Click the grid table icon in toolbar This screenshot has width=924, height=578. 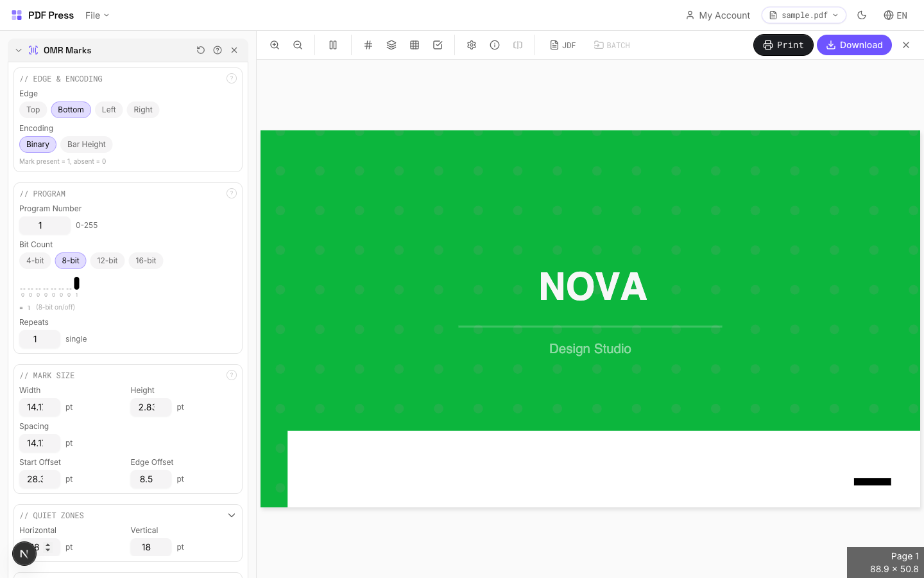(x=415, y=45)
